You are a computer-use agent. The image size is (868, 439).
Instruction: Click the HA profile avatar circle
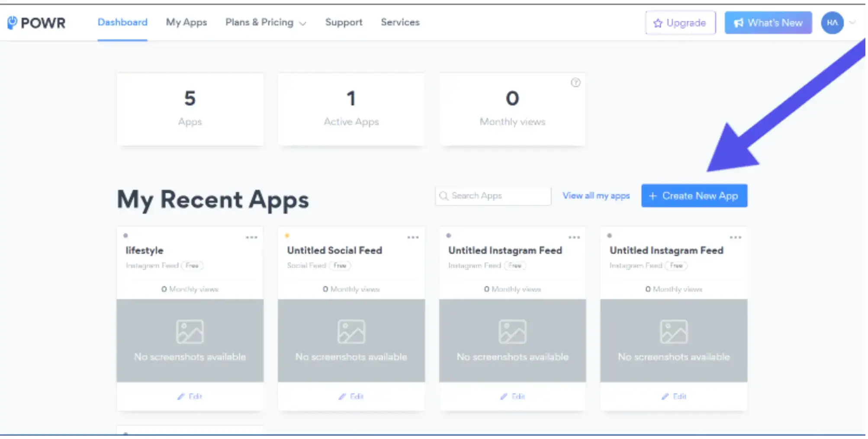click(832, 23)
